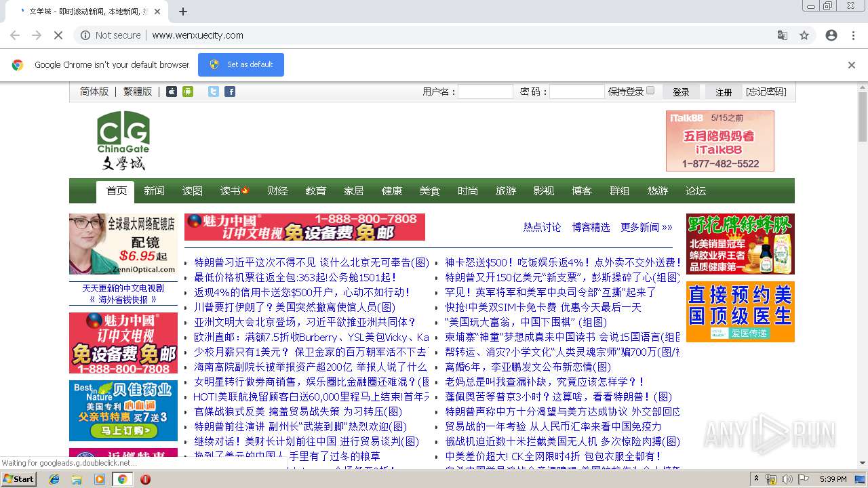Click the network tray icon
The image size is (868, 488).
point(771,479)
